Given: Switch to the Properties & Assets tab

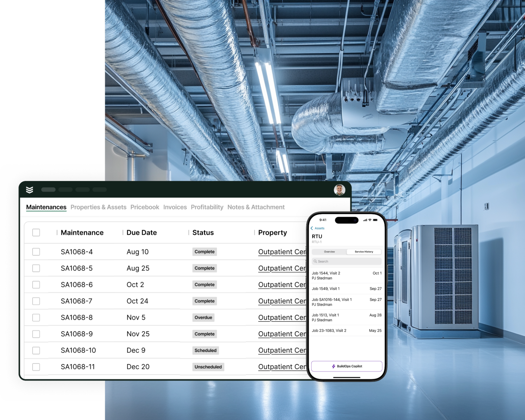Looking at the screenshot, I should point(99,207).
